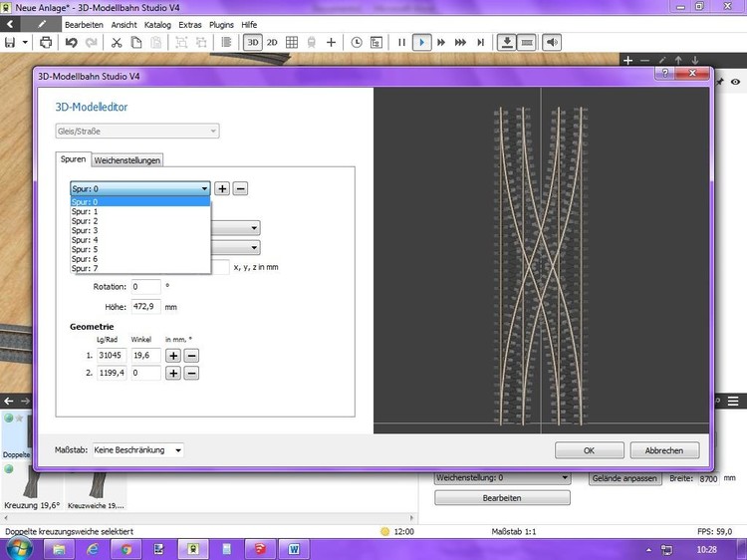Image resolution: width=747 pixels, height=560 pixels.
Task: Click Abbrechen to cancel dialog
Action: pos(664,450)
